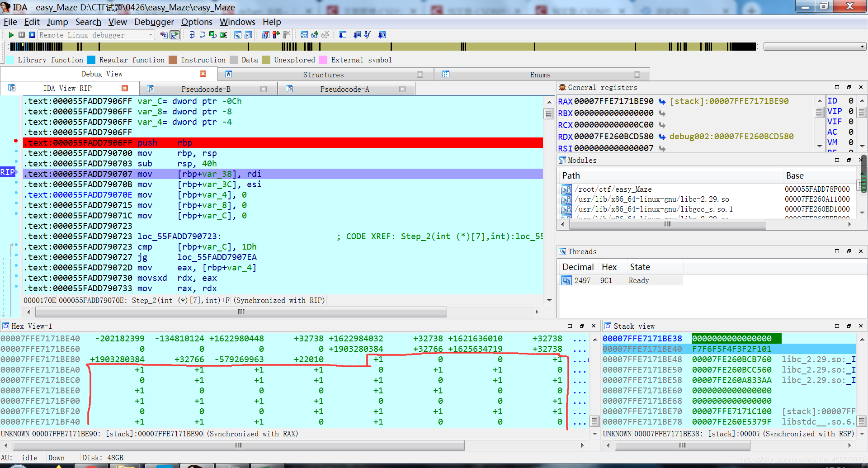Click the switch-to-source toolbar icon

tap(164, 35)
